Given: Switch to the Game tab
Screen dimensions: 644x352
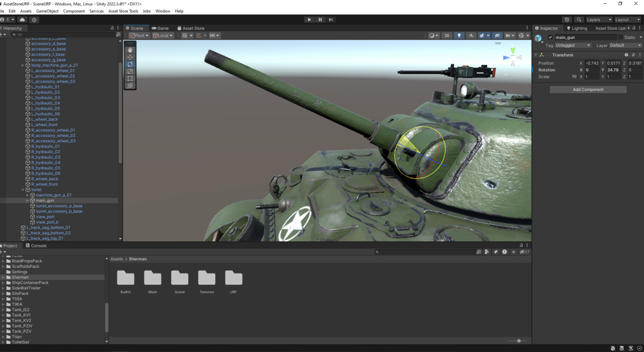Looking at the screenshot, I should tap(160, 28).
